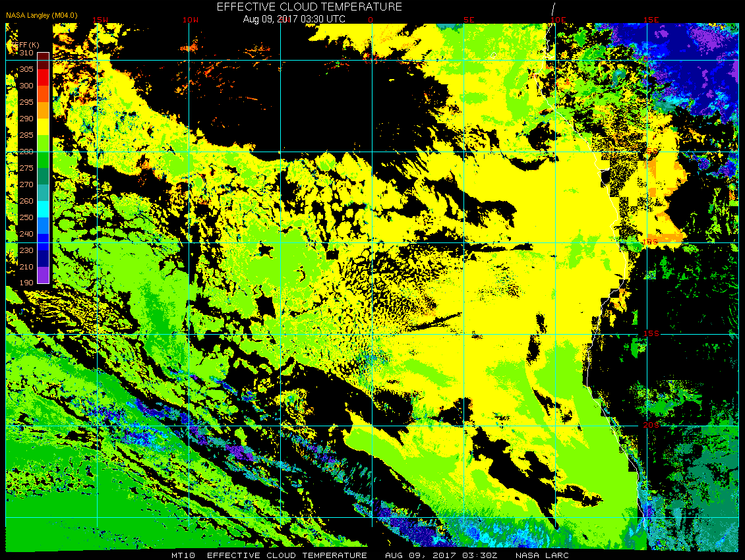Click the '295' legend value
The width and height of the screenshot is (745, 560).
point(26,102)
